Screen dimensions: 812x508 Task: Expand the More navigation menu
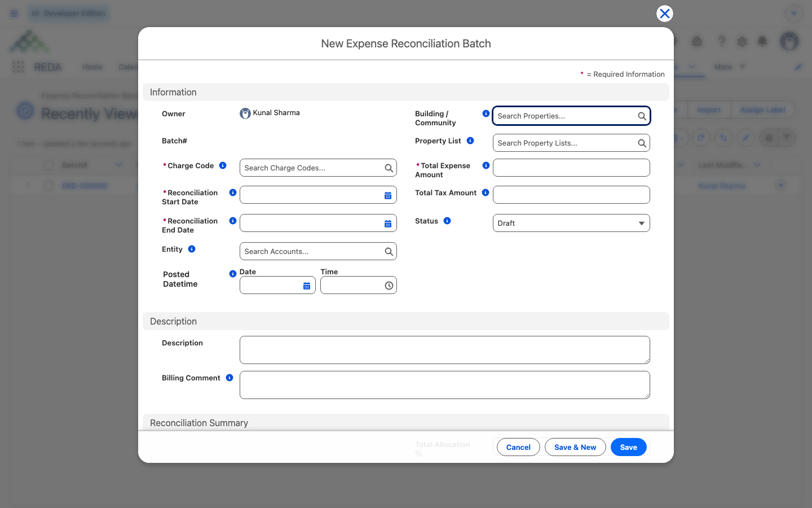coord(730,67)
